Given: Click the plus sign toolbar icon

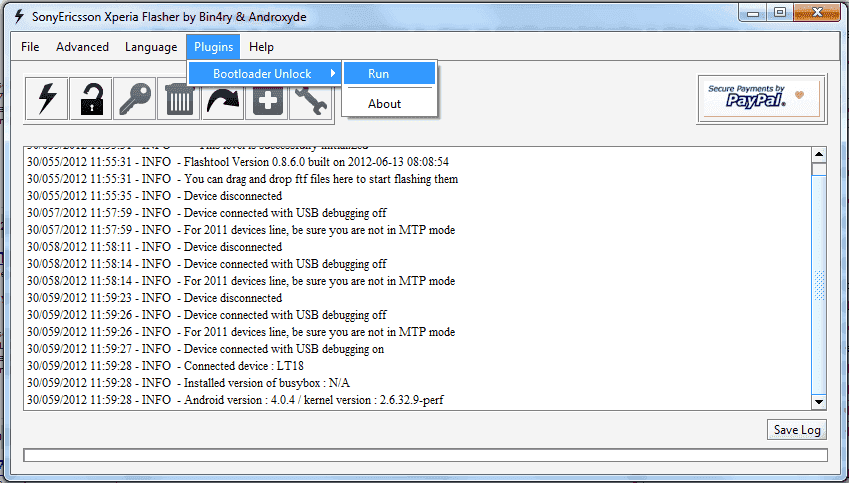Looking at the screenshot, I should pyautogui.click(x=267, y=99).
